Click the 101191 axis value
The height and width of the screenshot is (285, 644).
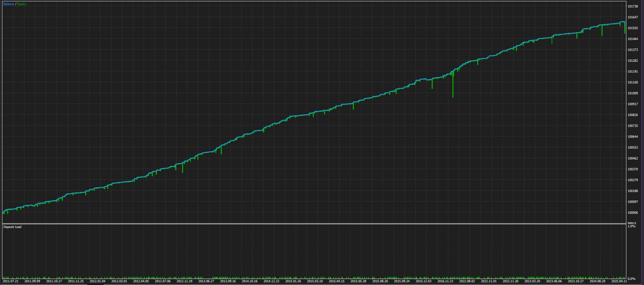[633, 72]
